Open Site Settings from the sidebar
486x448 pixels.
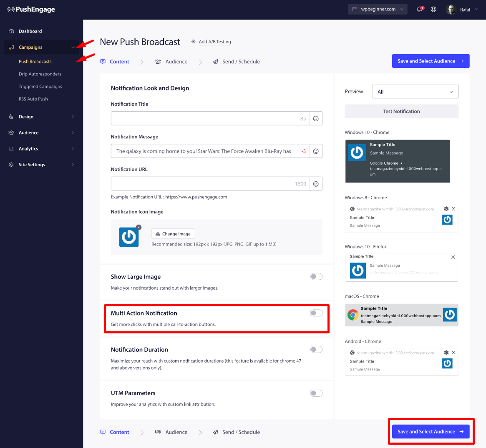pyautogui.click(x=31, y=164)
